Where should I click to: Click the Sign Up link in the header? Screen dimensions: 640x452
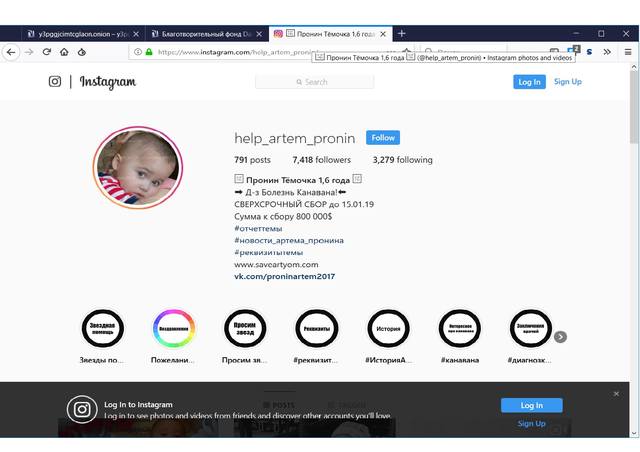pos(568,81)
